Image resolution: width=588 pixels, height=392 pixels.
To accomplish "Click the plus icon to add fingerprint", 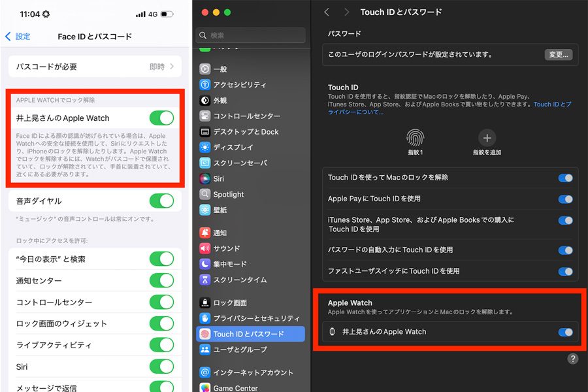I will coord(487,138).
